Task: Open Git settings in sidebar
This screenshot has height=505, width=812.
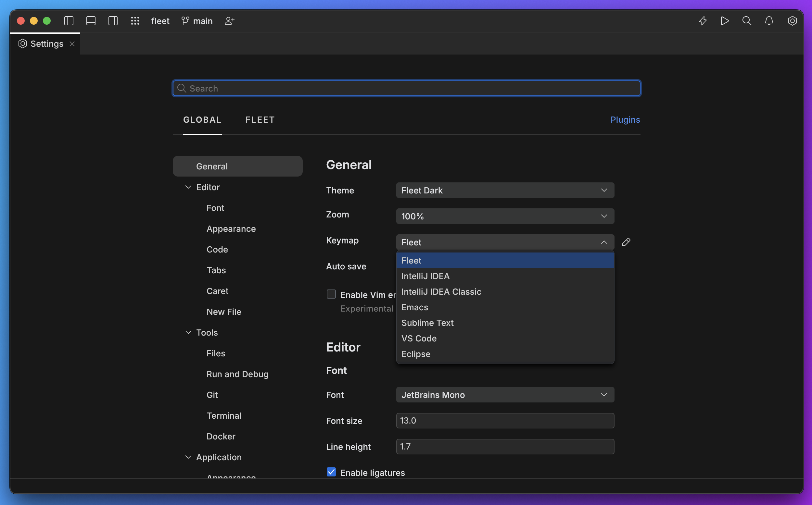Action: pos(212,394)
